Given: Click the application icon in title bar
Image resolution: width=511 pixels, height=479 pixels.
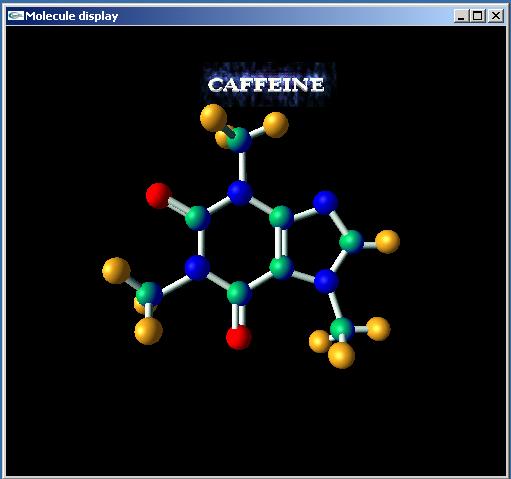Looking at the screenshot, I should [16, 16].
